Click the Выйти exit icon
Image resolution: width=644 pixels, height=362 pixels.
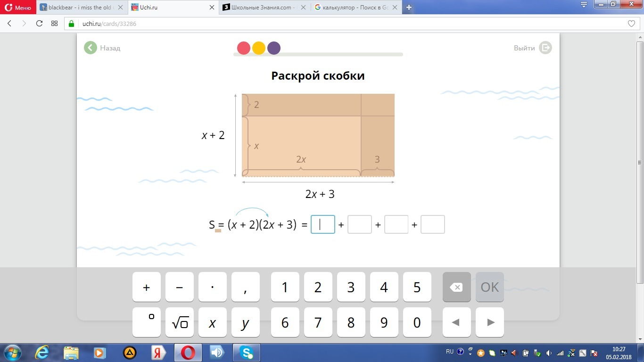(x=545, y=48)
